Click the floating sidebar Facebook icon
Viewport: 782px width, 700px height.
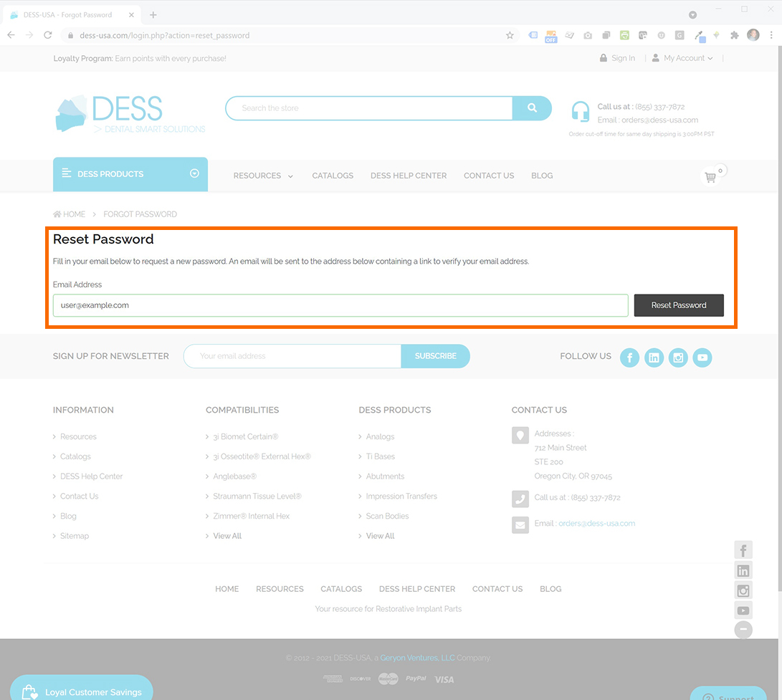(743, 550)
